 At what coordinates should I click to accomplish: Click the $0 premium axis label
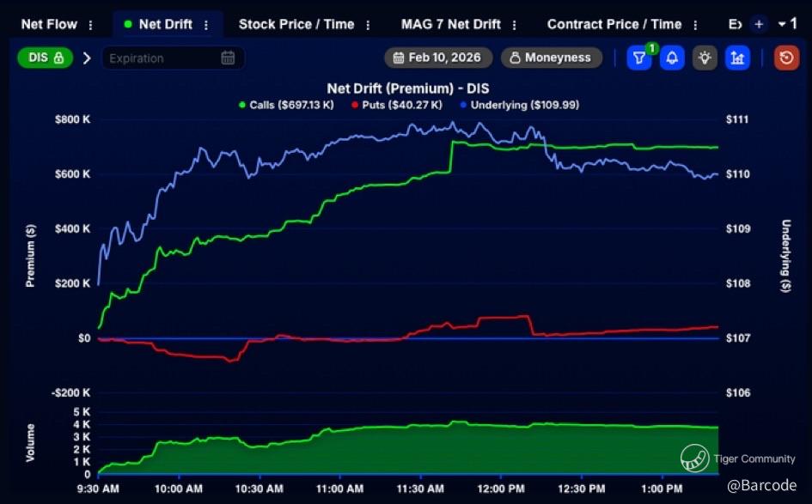(x=84, y=338)
